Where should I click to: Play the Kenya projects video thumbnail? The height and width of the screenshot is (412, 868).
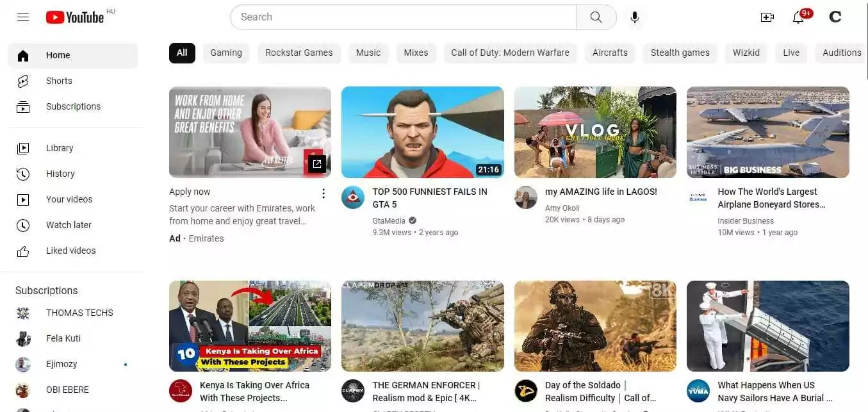250,326
